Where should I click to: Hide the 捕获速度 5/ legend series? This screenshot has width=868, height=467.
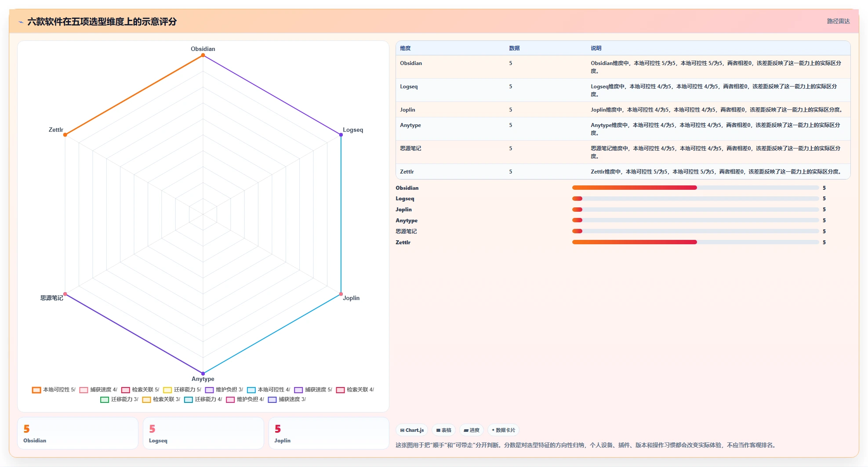point(313,390)
